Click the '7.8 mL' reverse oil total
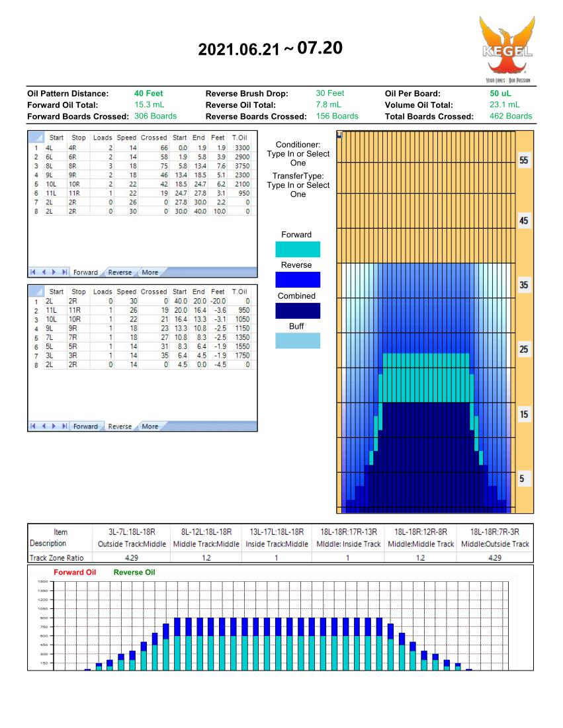Viewport: 563px width, 728px height. [x=328, y=105]
